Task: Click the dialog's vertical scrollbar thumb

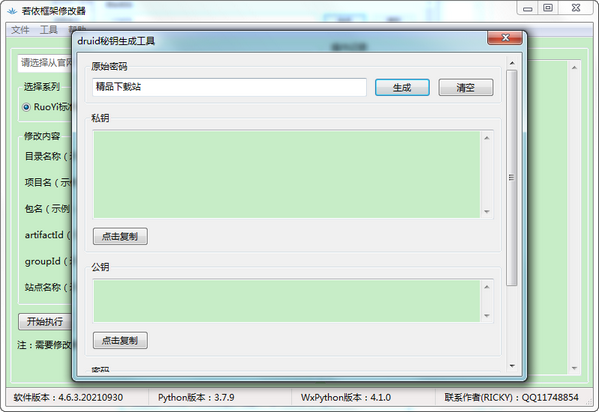Action: point(512,178)
